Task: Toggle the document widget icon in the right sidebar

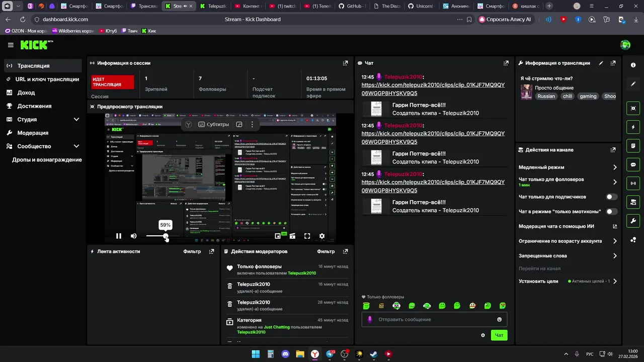Action: (633, 146)
